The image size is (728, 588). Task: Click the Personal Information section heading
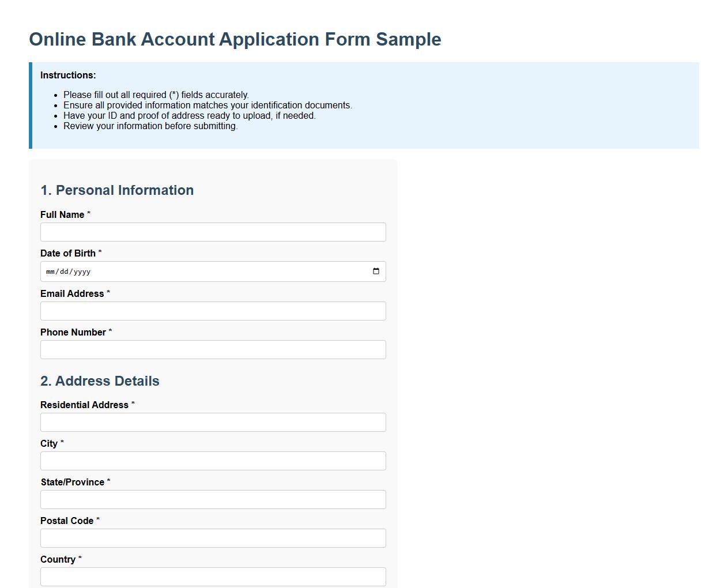[x=117, y=190]
